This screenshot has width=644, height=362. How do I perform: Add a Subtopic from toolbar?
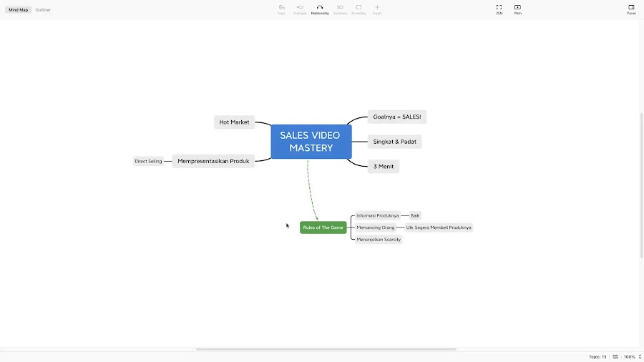pos(300,9)
